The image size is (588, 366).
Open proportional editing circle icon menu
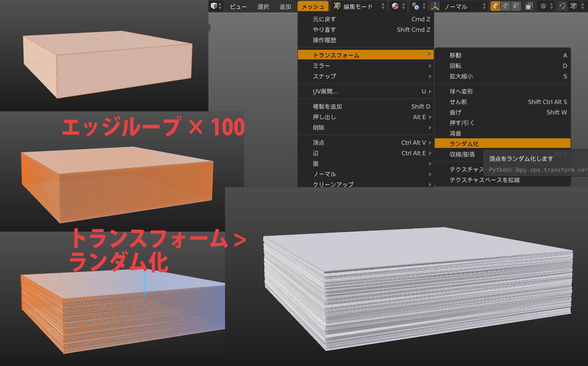[546, 6]
